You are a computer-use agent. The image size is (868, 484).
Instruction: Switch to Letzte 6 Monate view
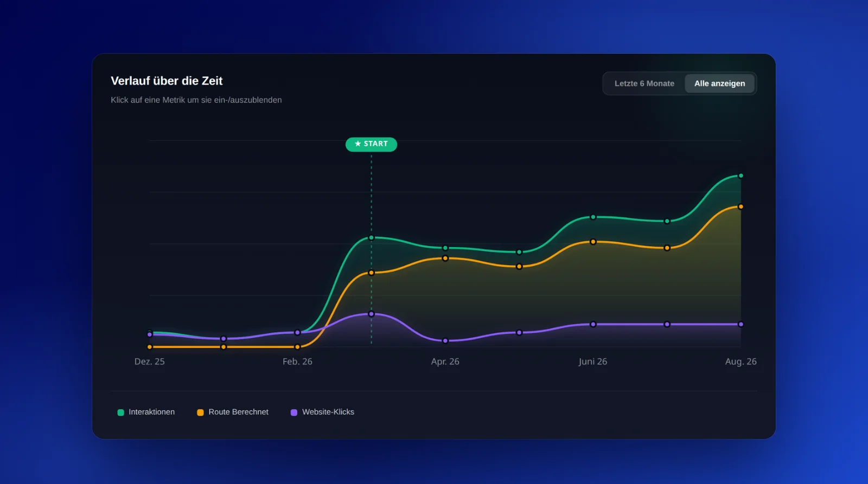coord(644,83)
